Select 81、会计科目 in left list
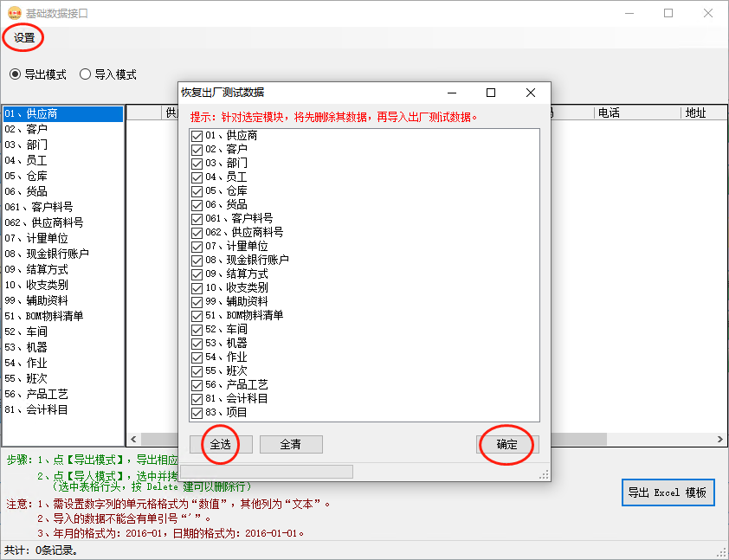729x560 pixels. click(x=36, y=409)
